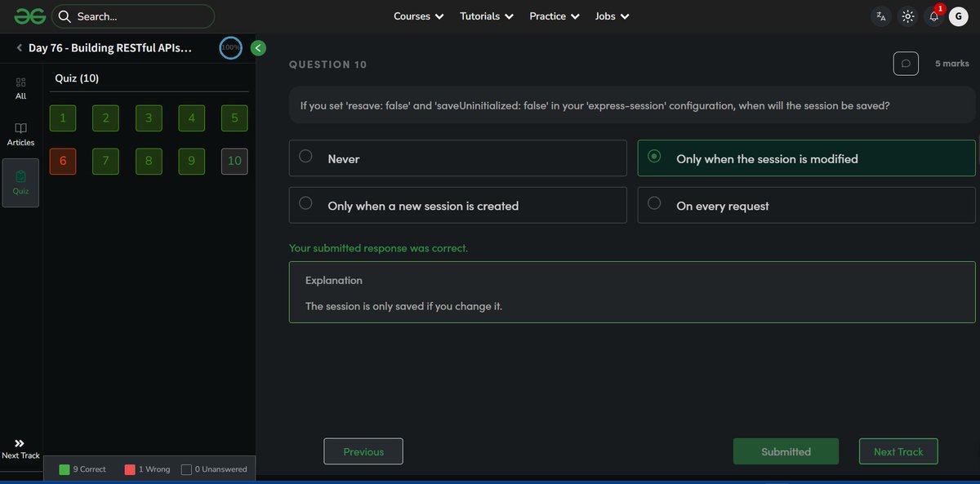Open wrong question 6 tile
The height and width of the screenshot is (484, 980).
[63, 161]
